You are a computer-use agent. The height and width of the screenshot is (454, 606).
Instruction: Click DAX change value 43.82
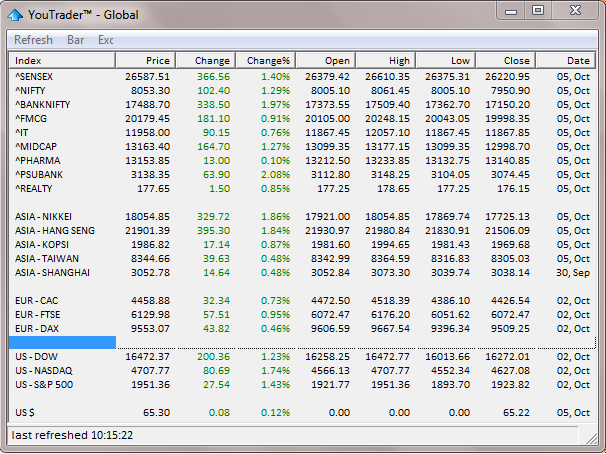click(216, 328)
